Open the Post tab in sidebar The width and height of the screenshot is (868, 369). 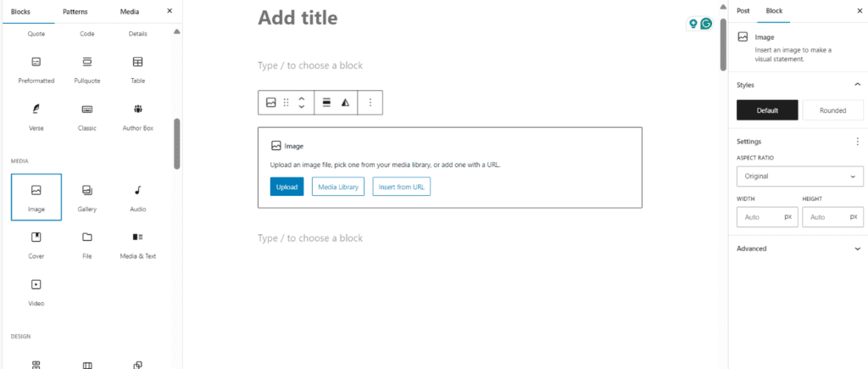743,11
